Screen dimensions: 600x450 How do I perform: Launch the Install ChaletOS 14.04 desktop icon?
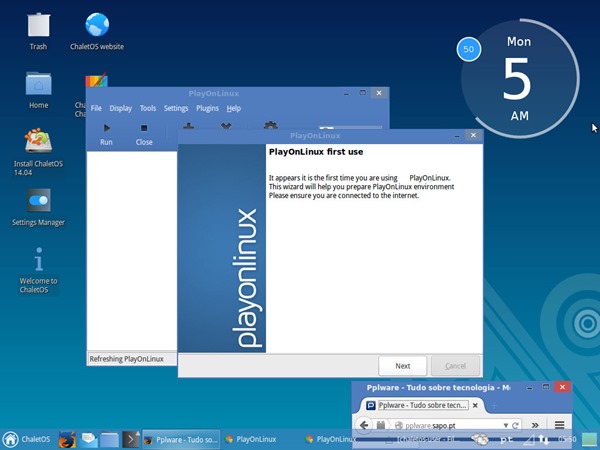[38, 140]
